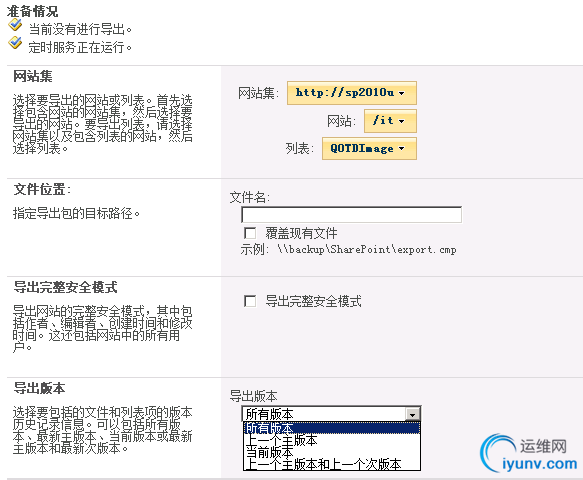The image size is (583, 480).
Task: Click the 文件位置 section heading
Action: 42,189
